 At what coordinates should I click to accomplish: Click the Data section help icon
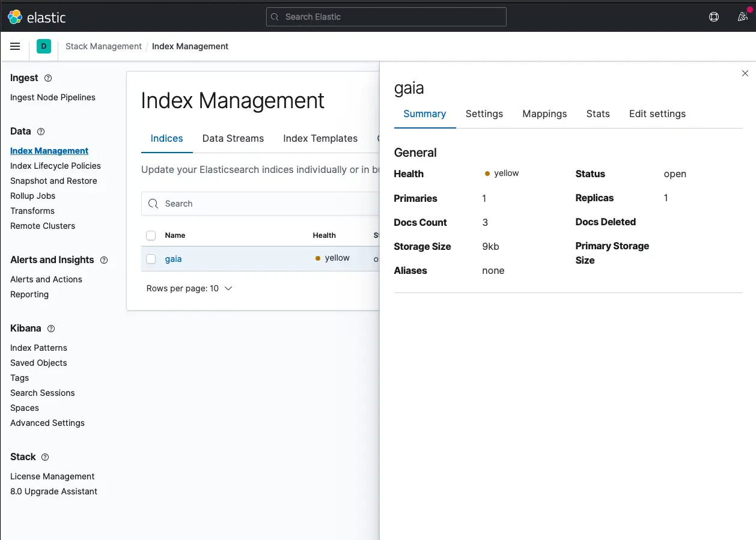(41, 132)
